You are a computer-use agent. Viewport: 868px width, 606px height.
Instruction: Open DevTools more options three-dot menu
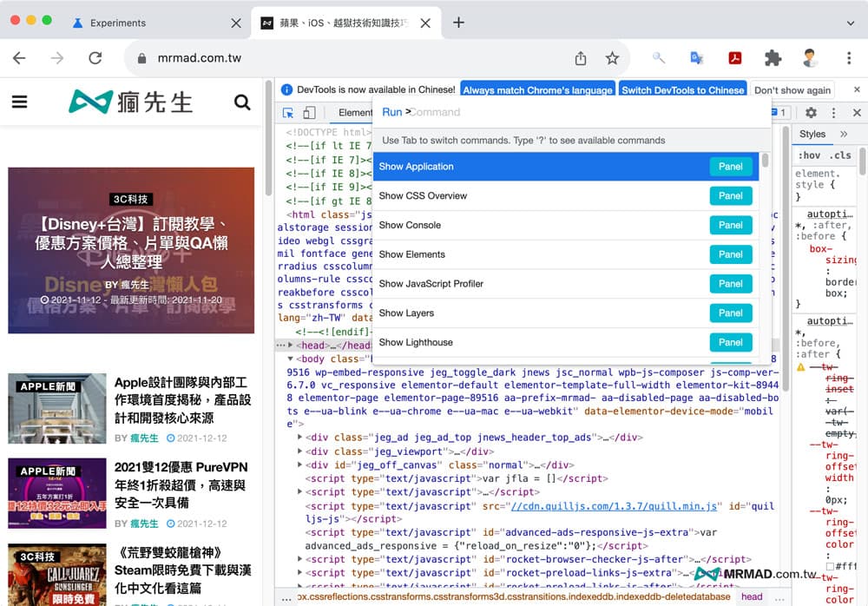click(833, 113)
